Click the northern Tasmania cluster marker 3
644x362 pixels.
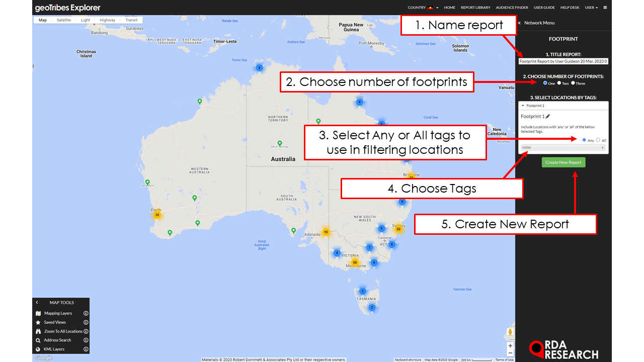point(362,291)
